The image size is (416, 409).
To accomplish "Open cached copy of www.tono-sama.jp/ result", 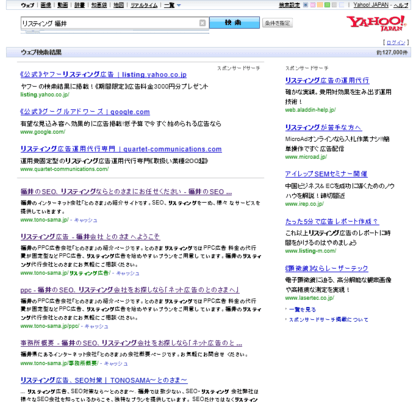I will pyautogui.click(x=85, y=220).
